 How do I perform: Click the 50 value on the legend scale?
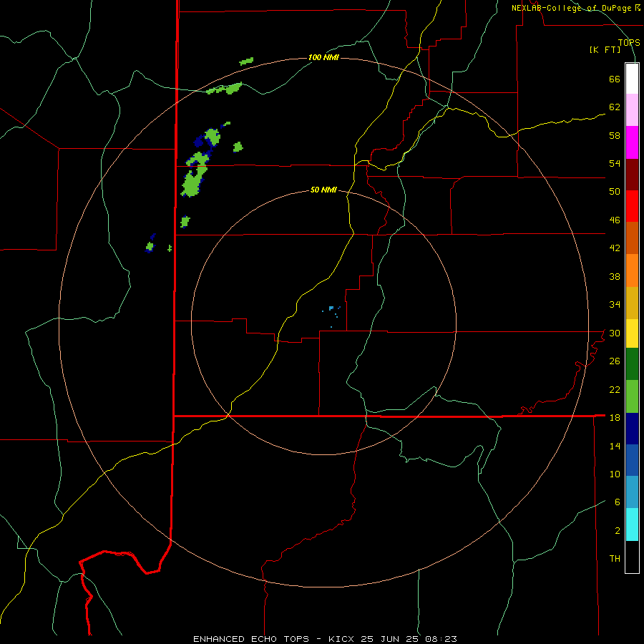[x=615, y=192]
